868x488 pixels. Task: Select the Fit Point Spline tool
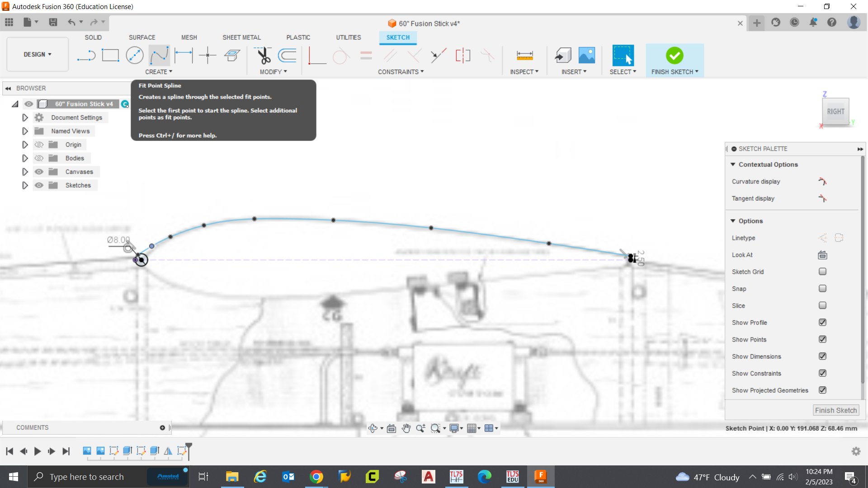click(x=159, y=56)
